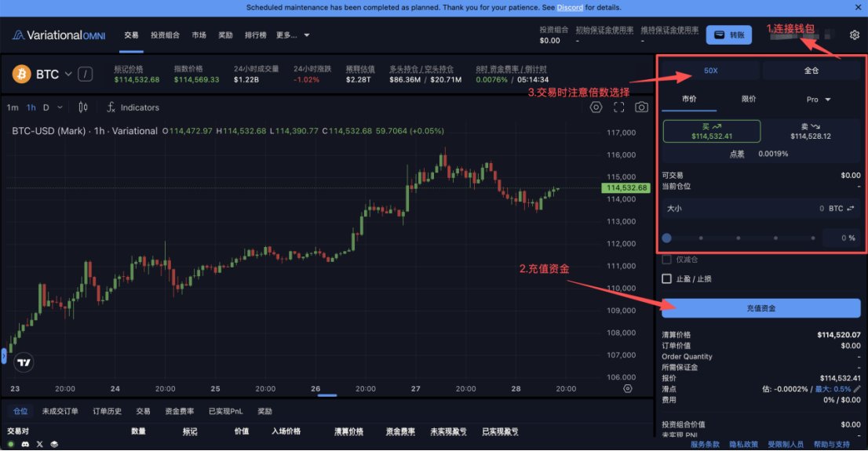
Task: Open the X (Twitter) icon in the footer
Action: click(40, 444)
